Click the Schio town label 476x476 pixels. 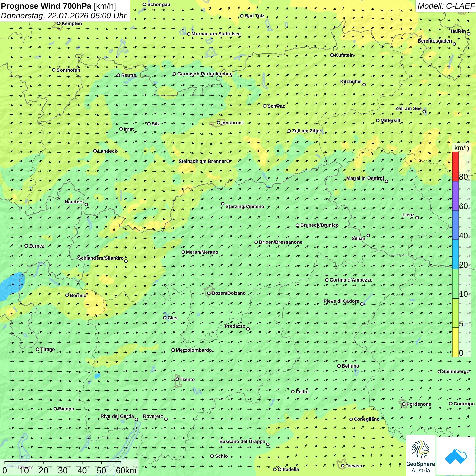pyautogui.click(x=221, y=456)
